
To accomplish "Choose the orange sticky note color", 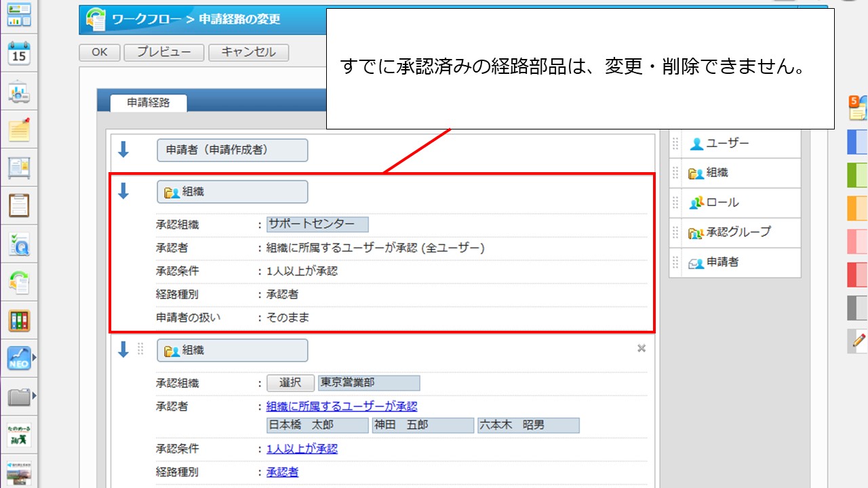I will click(858, 209).
